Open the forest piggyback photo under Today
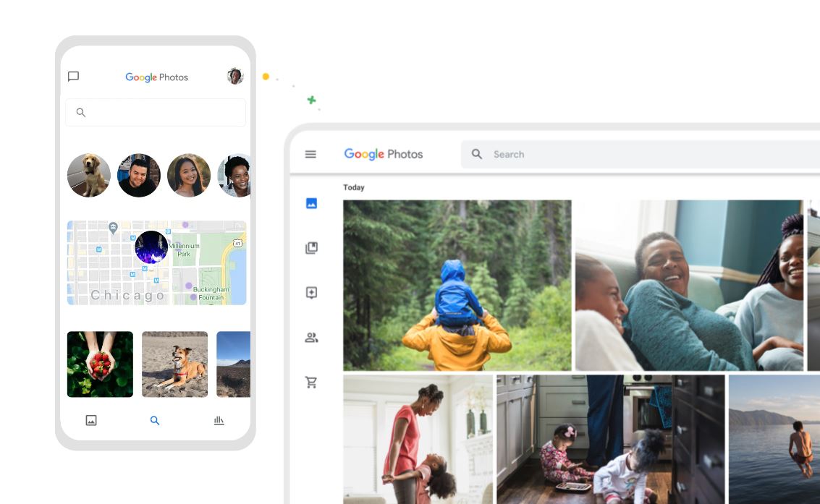The width and height of the screenshot is (820, 504). point(457,285)
